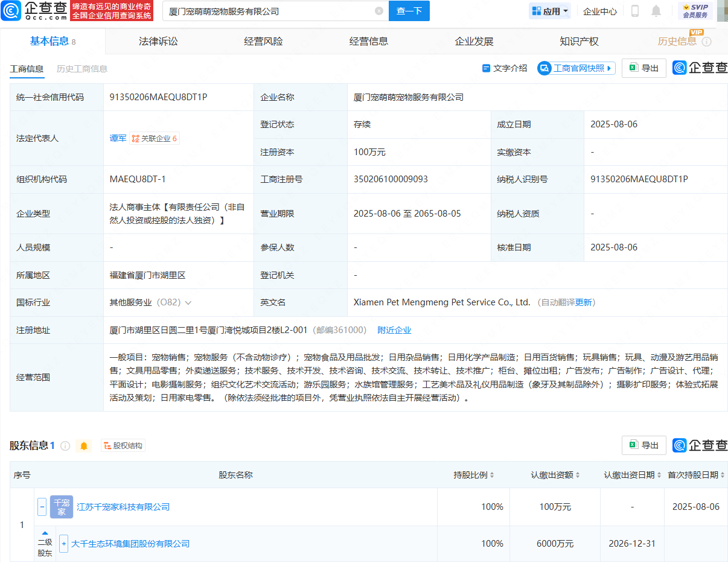Click info icon beside 股东信息 heading
Viewport: 728px width, 563px height.
pyautogui.click(x=65, y=446)
